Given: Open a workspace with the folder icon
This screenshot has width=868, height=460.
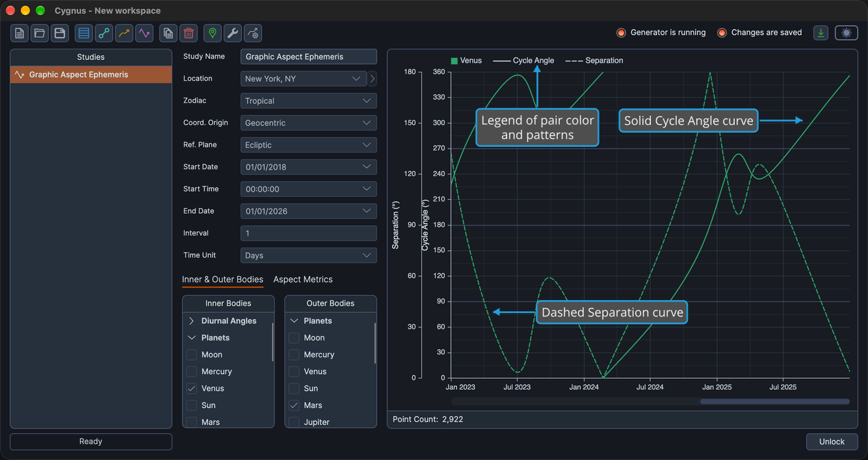Looking at the screenshot, I should point(40,33).
